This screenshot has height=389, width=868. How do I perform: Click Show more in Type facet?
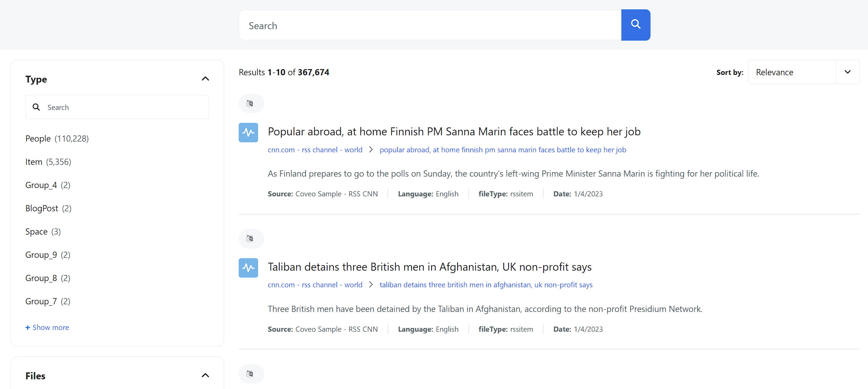pos(47,328)
